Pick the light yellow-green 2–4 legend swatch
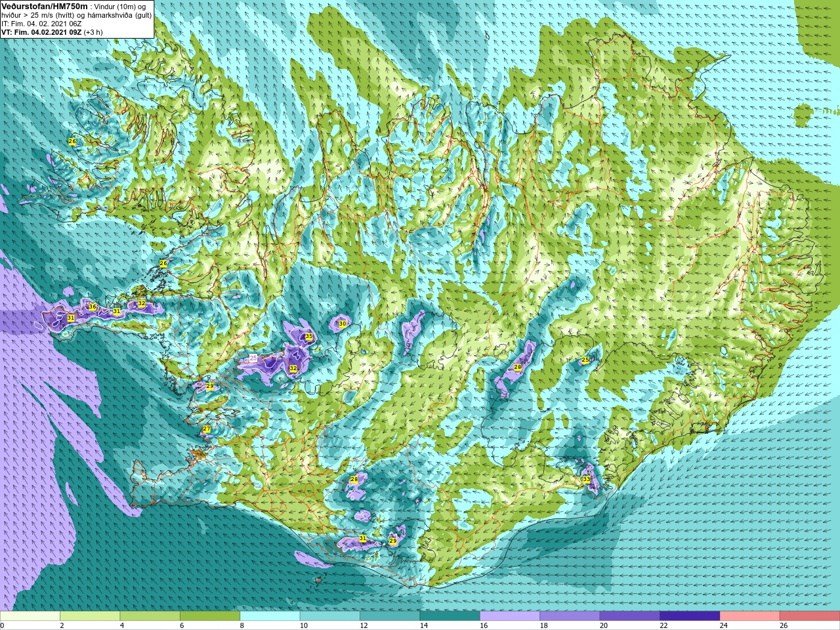 (90, 616)
